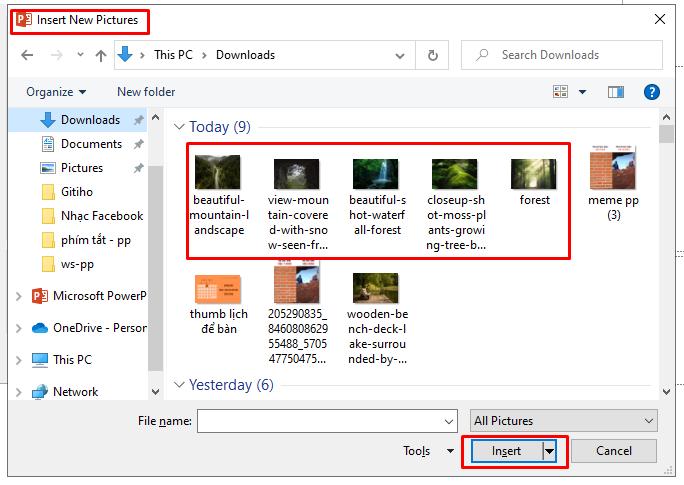Select the beautiful-mountain-landscape image

pyautogui.click(x=219, y=196)
